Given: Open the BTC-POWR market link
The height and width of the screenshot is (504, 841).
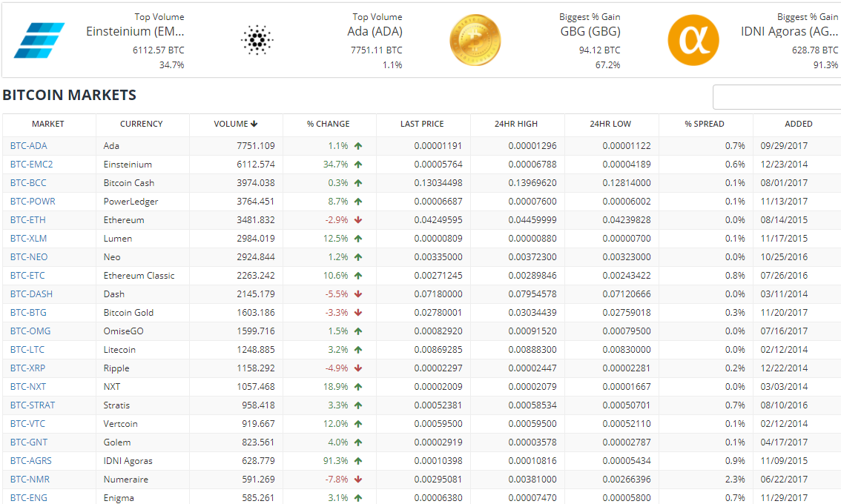Looking at the screenshot, I should (x=33, y=202).
